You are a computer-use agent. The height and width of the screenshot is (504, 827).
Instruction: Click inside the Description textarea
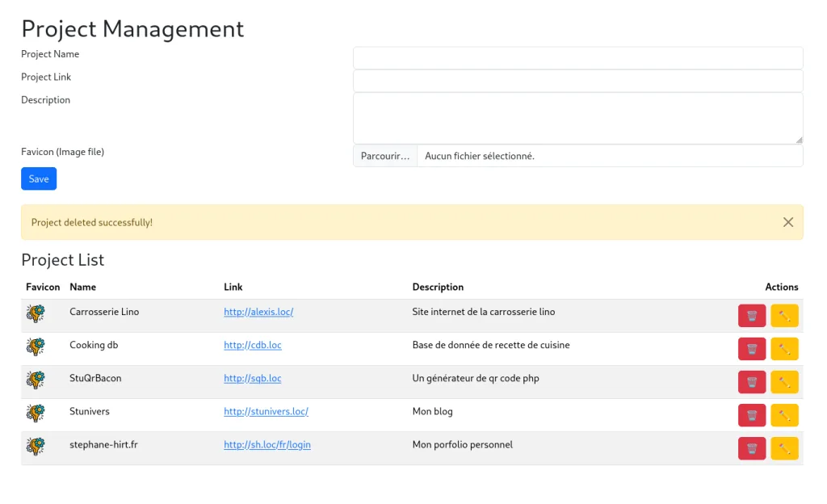pos(578,118)
